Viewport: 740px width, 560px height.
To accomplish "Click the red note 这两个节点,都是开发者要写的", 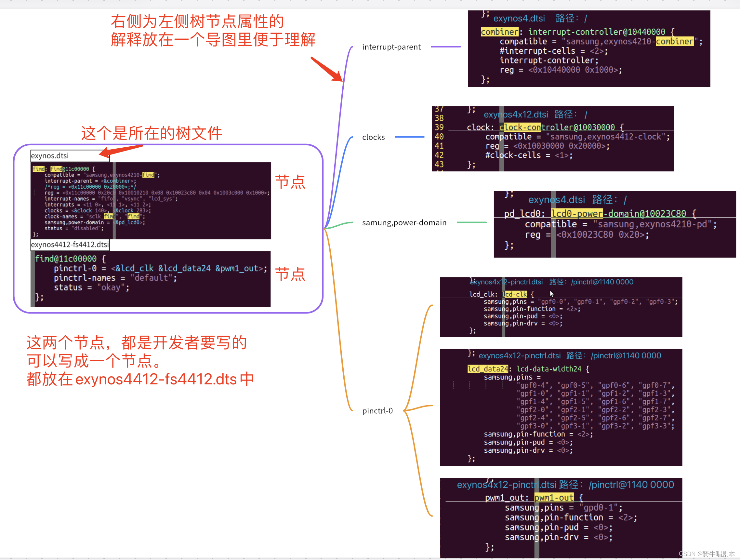I will pyautogui.click(x=137, y=342).
